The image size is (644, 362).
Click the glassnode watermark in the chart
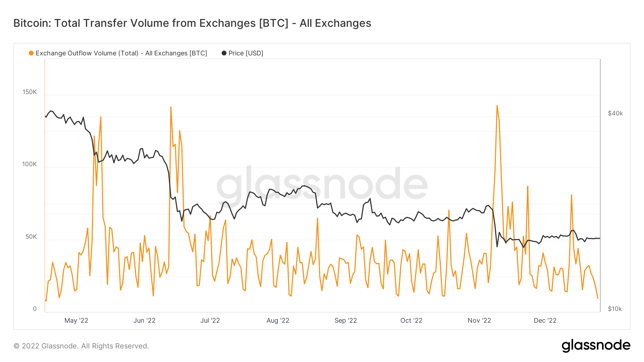tap(322, 184)
